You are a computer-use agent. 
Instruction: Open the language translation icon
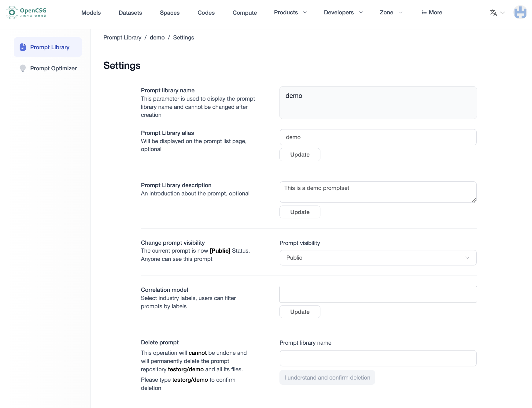pyautogui.click(x=493, y=13)
